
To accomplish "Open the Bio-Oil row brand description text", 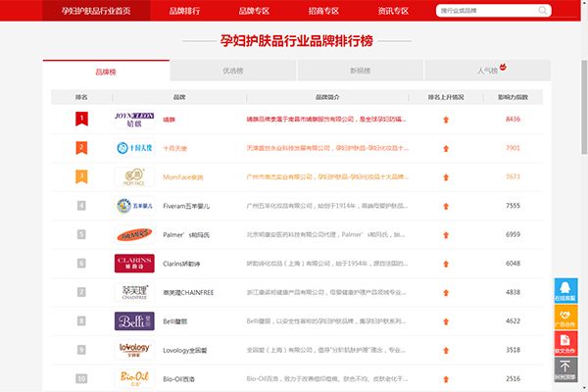I will coord(326,379).
